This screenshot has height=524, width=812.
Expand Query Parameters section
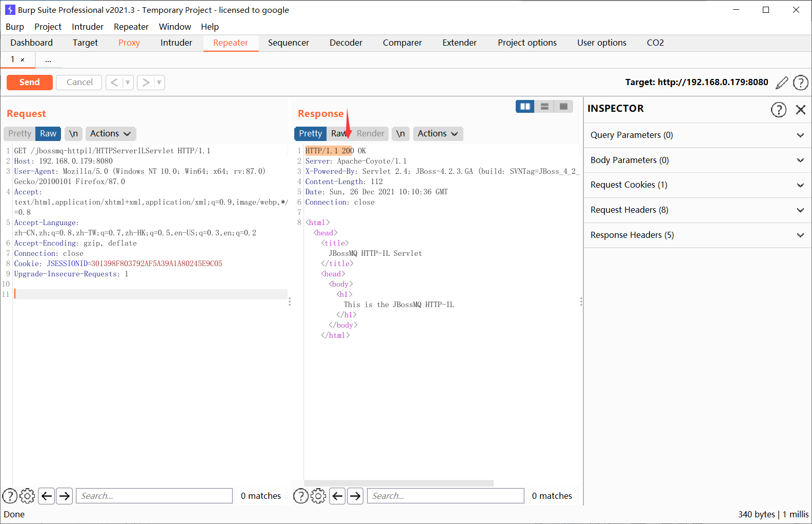(x=697, y=135)
